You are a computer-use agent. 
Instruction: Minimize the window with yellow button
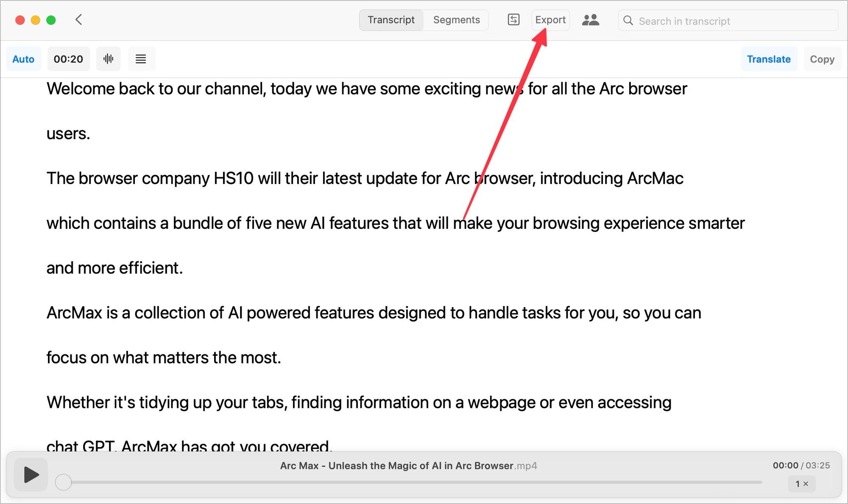click(36, 20)
